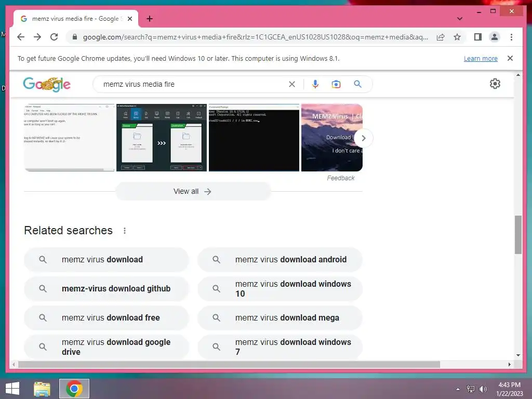Click the horizontal scrollbar left arrow
Image resolution: width=532 pixels, height=399 pixels.
[14, 364]
